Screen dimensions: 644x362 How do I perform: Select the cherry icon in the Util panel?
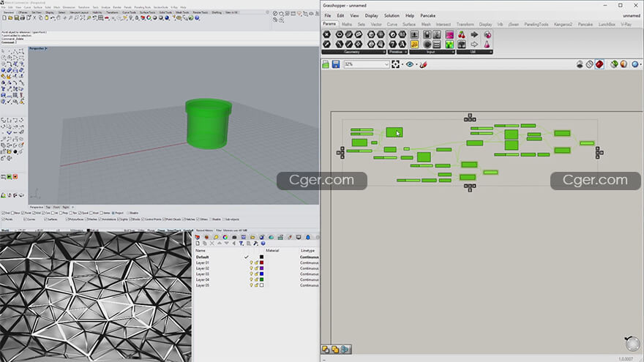coord(462,34)
